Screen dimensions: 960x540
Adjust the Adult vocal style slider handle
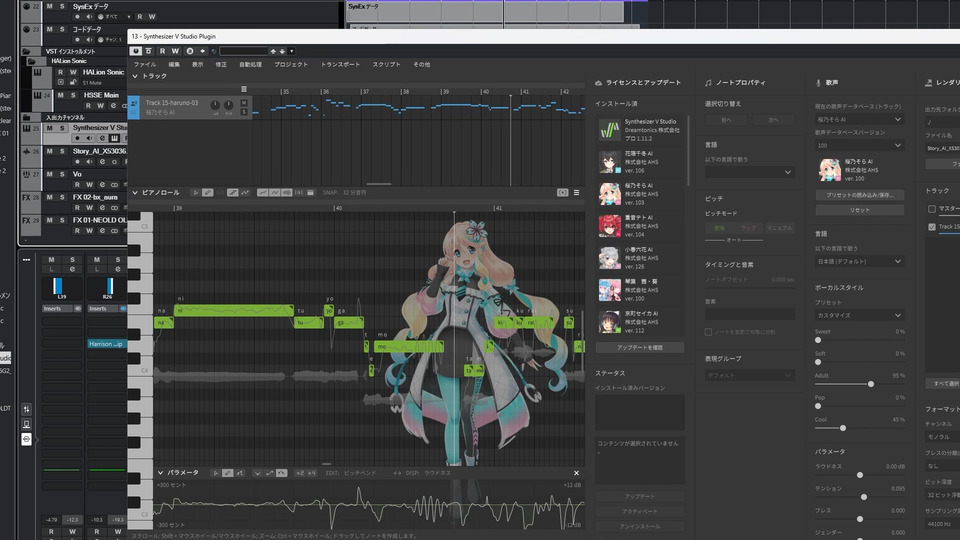(871, 384)
